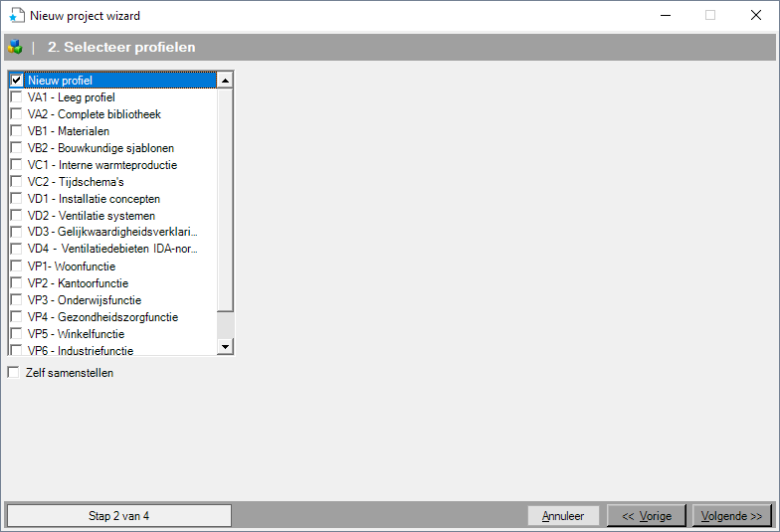This screenshot has width=780, height=532.
Task: Click the profile list scrollbar thumb
Action: [225, 199]
